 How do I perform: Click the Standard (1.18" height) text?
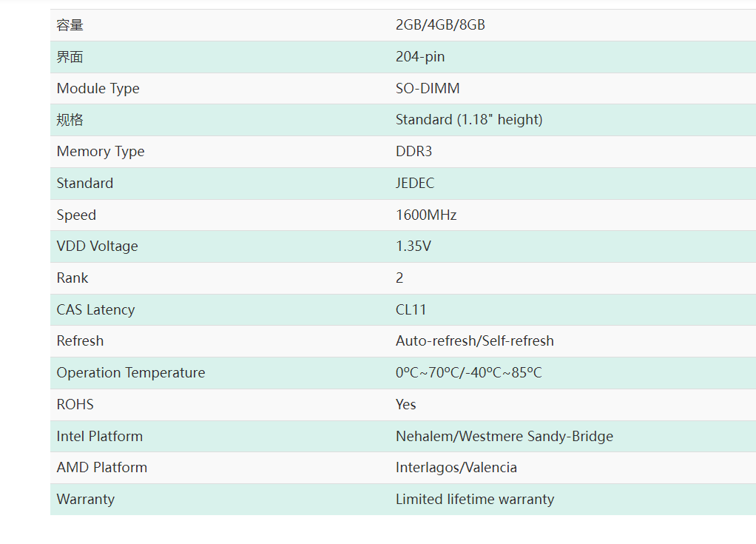469,120
